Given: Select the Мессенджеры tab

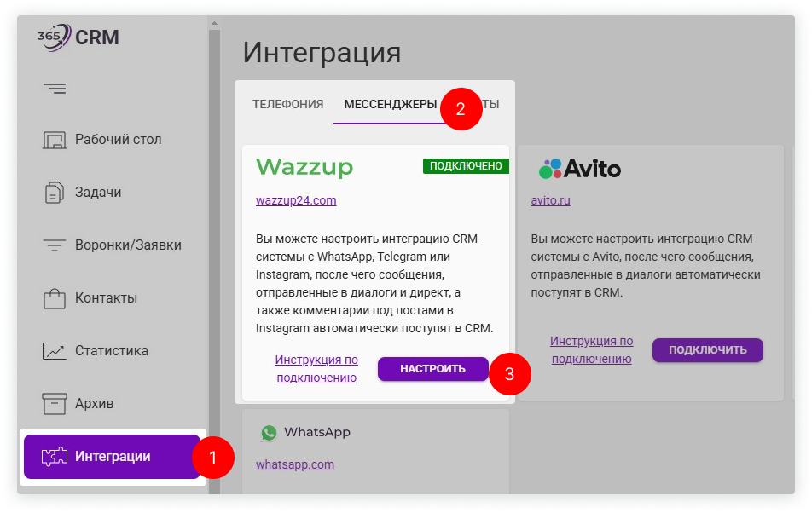Looking at the screenshot, I should tap(390, 105).
